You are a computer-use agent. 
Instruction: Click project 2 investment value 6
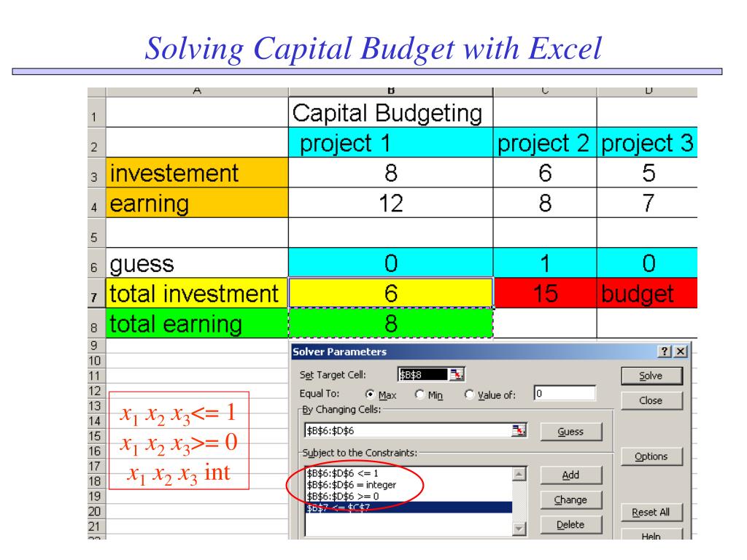[545, 172]
